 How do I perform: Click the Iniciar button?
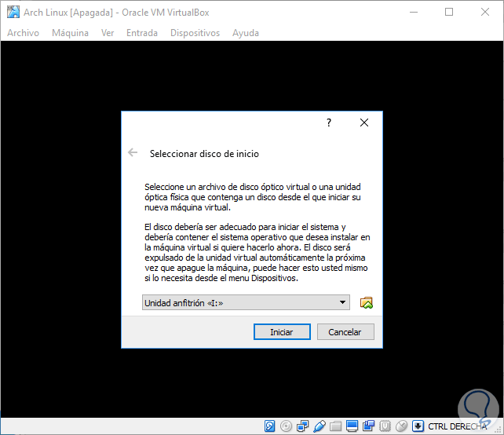coord(282,332)
